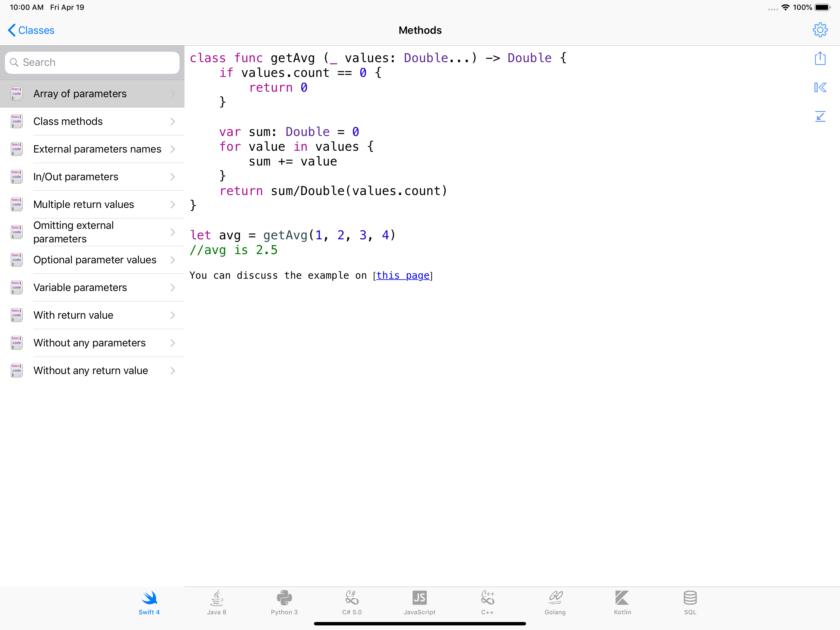
Task: Click the diagonal collapse arrow icon
Action: pos(820,117)
